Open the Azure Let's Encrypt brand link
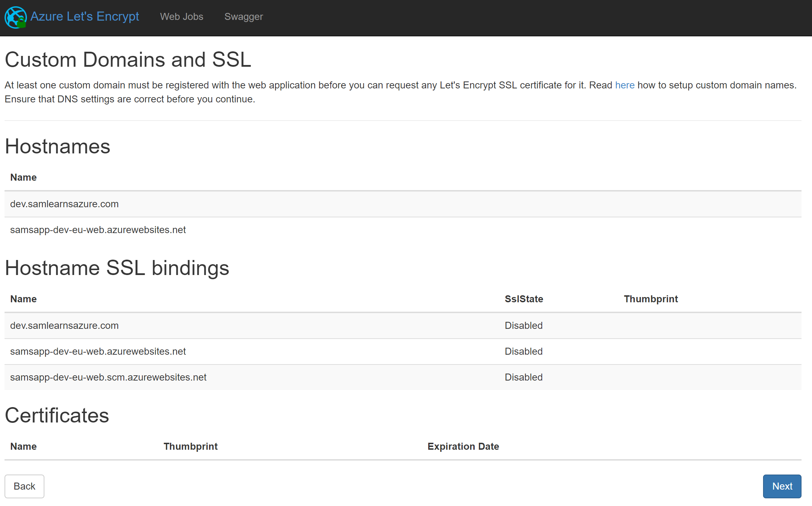 point(85,16)
